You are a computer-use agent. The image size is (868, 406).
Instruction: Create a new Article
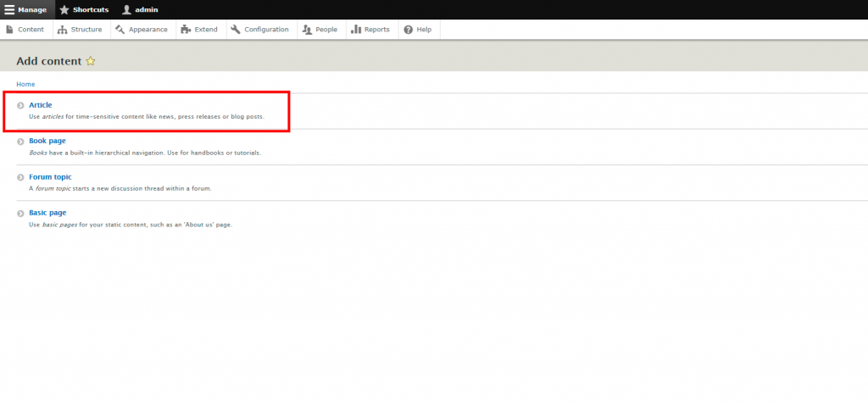[41, 105]
